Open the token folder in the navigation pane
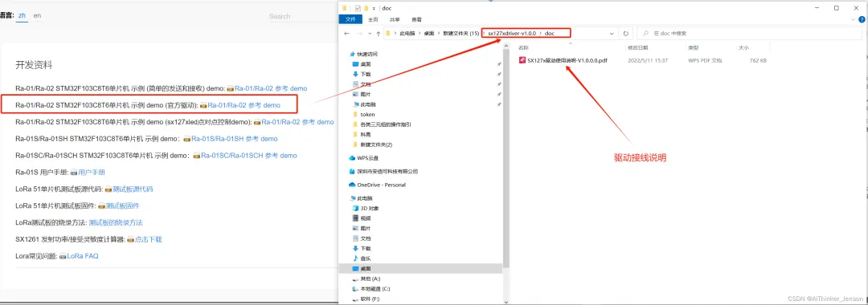This screenshot has width=868, height=305. coord(367,114)
